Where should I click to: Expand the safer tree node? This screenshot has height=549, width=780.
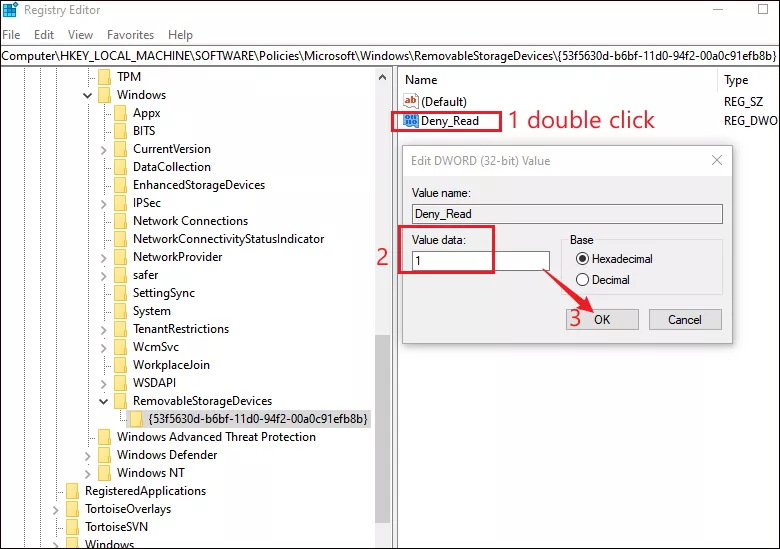[103, 275]
